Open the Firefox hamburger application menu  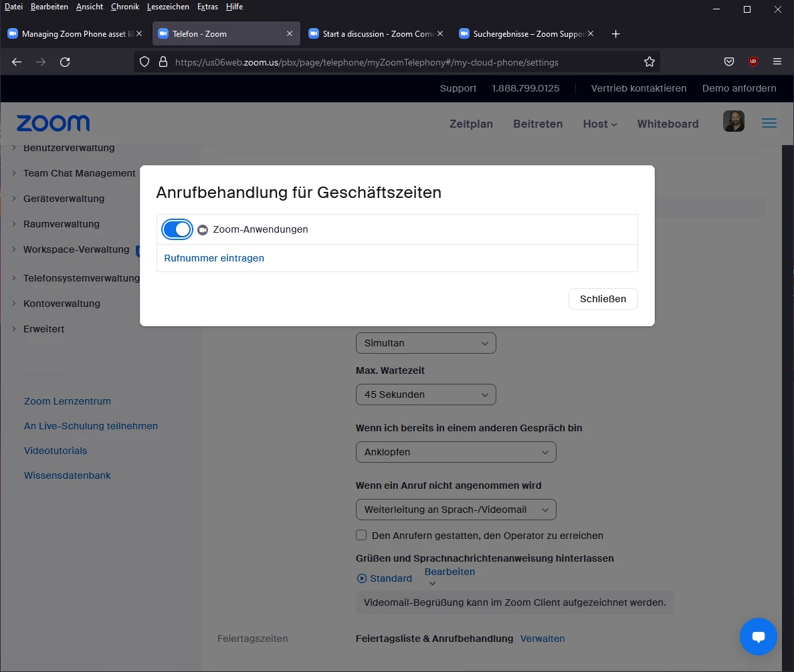click(x=777, y=62)
